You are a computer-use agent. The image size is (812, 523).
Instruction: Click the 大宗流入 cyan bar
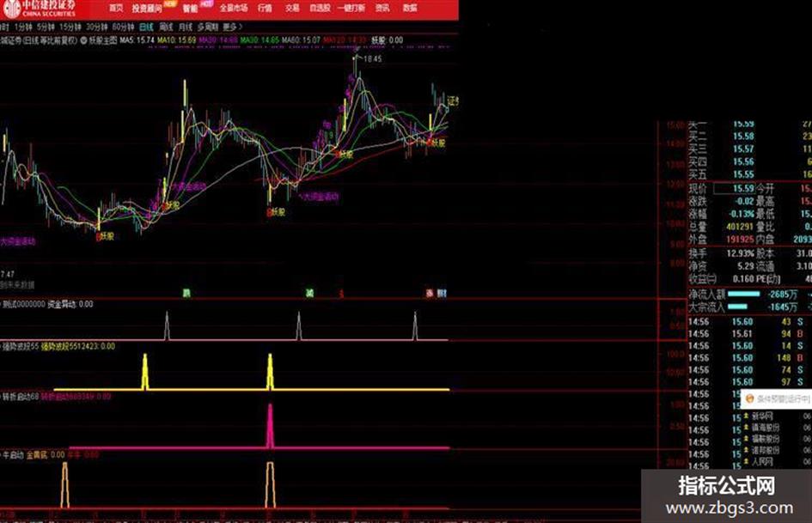pos(737,307)
